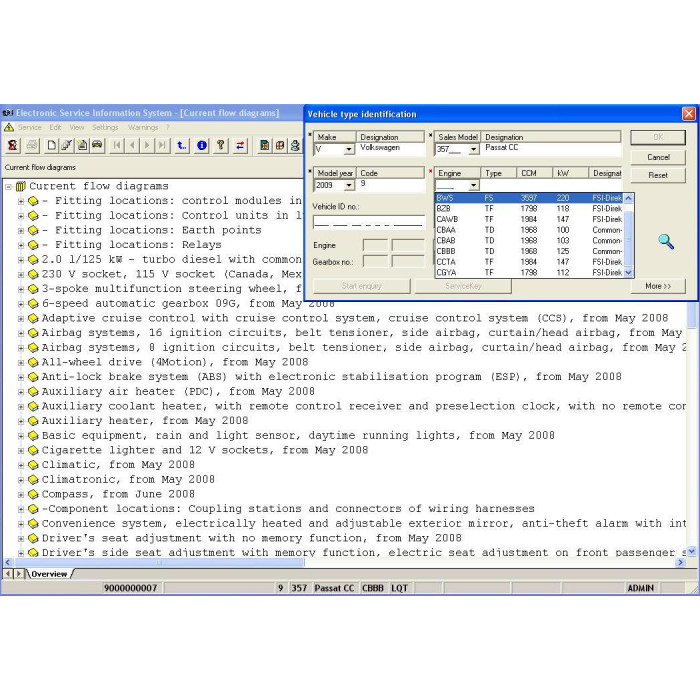
Task: Select engine BZB row in list
Action: (x=529, y=208)
